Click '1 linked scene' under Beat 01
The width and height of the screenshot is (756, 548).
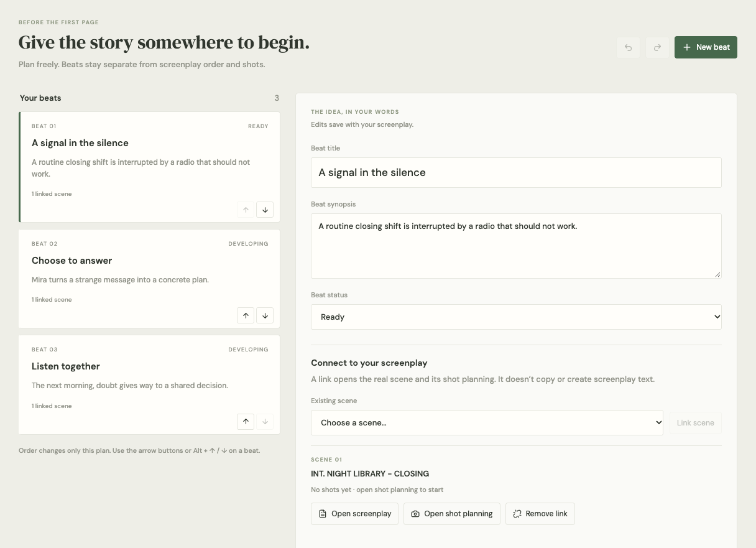coord(52,194)
